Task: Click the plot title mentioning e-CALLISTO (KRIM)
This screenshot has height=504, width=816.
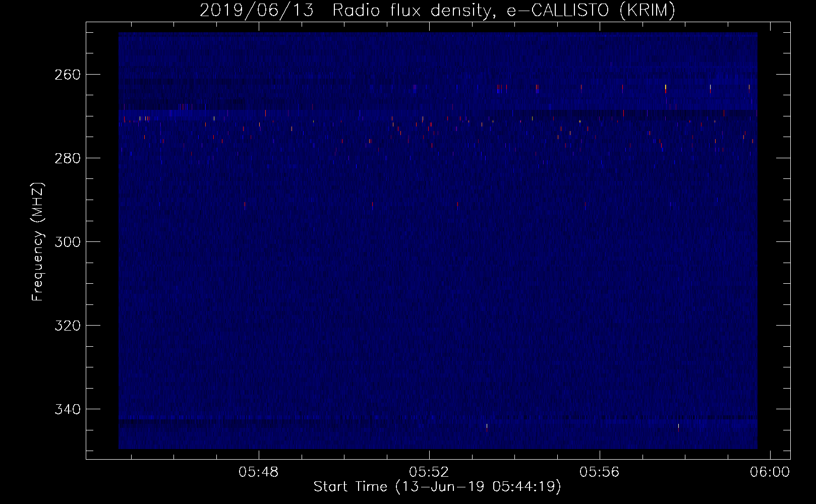Action: pos(437,10)
